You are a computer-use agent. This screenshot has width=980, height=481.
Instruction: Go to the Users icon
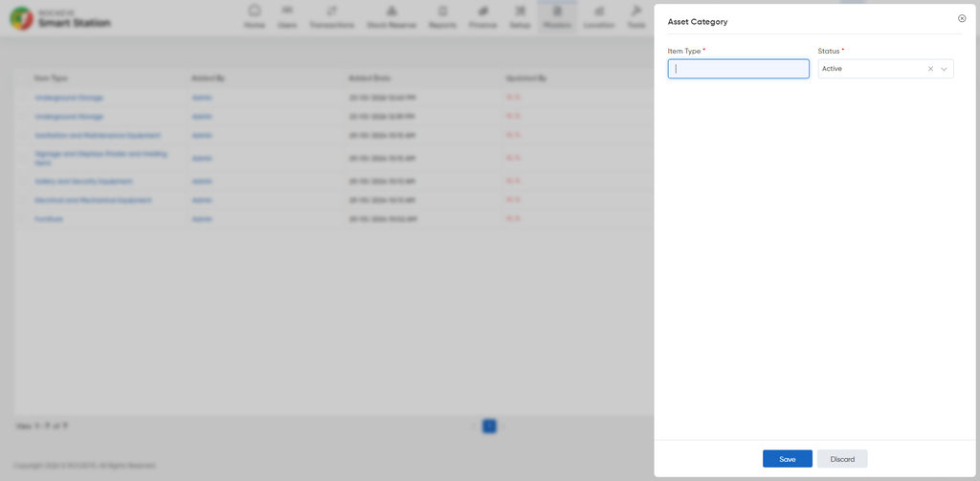pos(287,11)
